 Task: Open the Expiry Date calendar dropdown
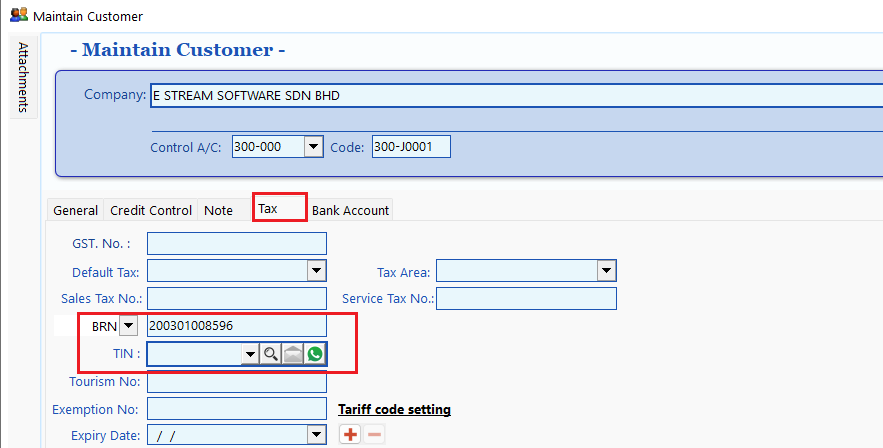[316, 435]
